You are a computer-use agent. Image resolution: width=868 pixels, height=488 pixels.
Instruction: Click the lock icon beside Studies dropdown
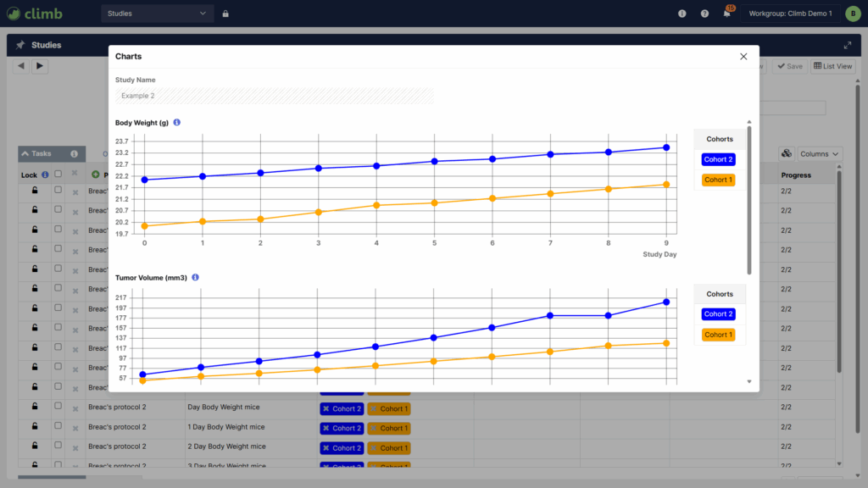pos(225,14)
